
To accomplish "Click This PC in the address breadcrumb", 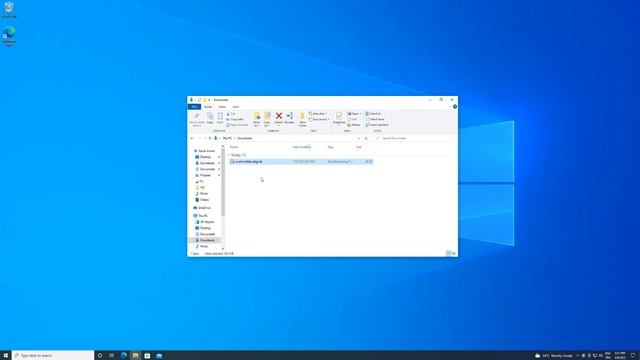I will (227, 138).
